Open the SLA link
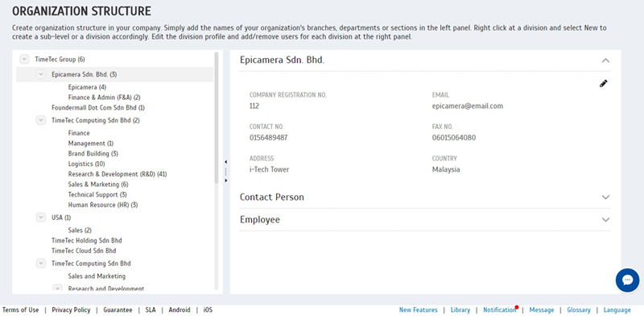644x316 pixels. tap(151, 310)
